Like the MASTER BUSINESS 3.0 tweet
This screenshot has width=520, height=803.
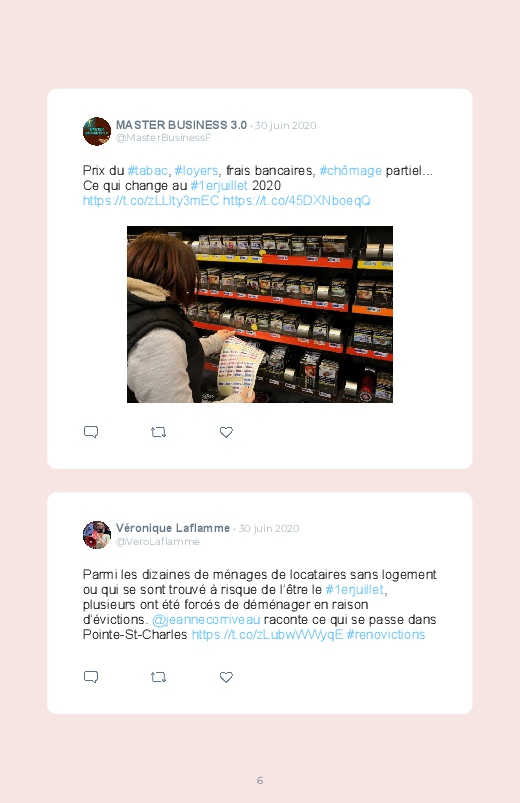coord(226,432)
